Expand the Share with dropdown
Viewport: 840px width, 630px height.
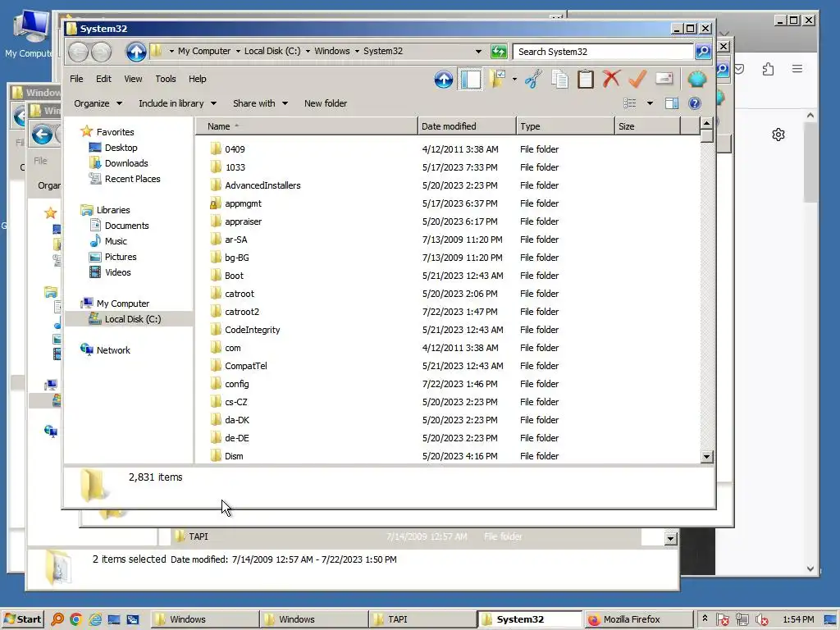tap(260, 103)
